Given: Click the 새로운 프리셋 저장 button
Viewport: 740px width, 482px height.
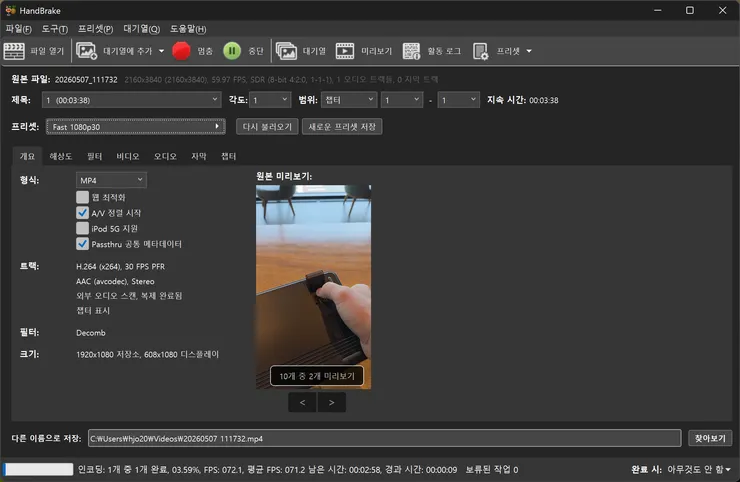Looking at the screenshot, I should point(342,127).
